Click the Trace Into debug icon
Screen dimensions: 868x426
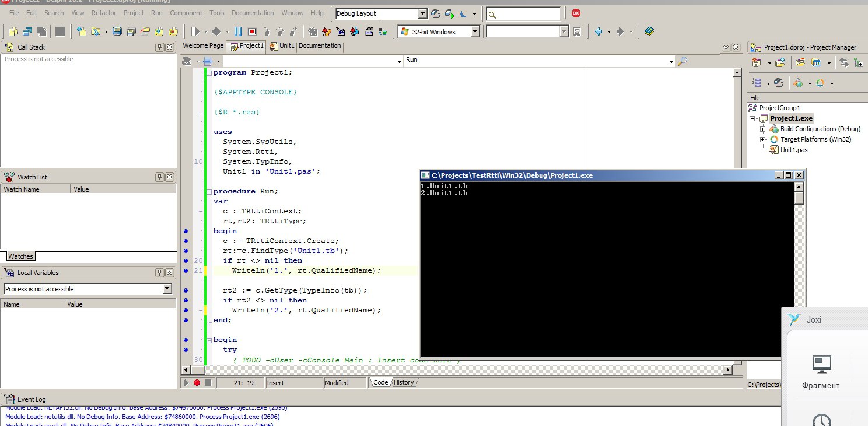point(266,31)
